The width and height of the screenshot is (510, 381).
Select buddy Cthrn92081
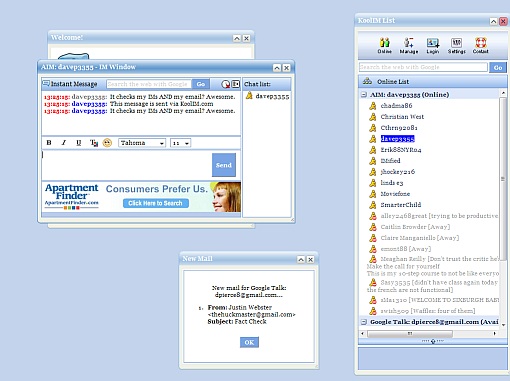(x=399, y=128)
